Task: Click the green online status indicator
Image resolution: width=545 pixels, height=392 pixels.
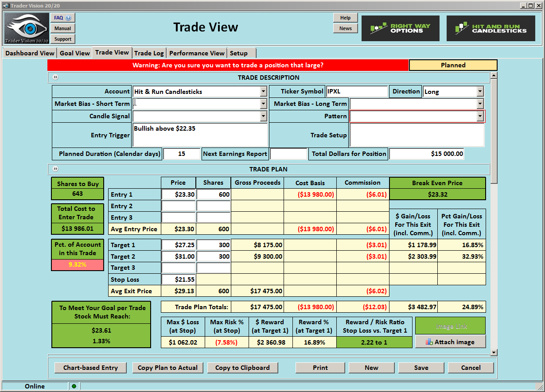Action: tap(74, 386)
